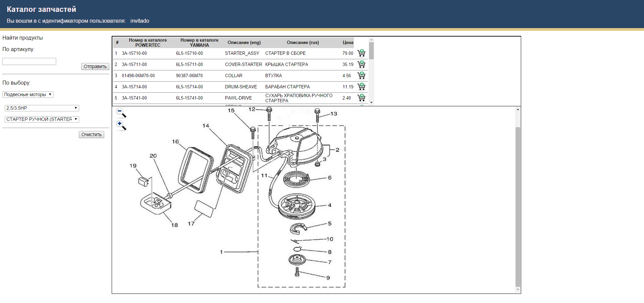Select part number 3A-15714-00
The height and width of the screenshot is (303, 644).
(x=134, y=87)
